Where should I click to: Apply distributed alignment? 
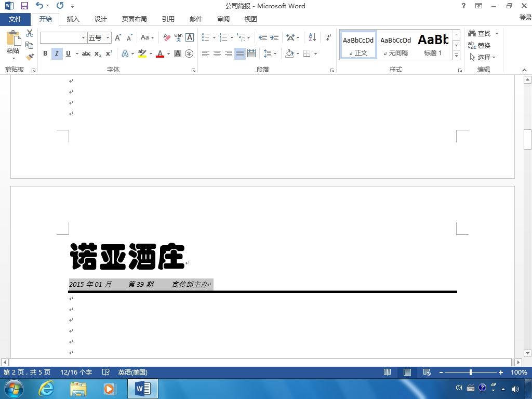point(251,54)
